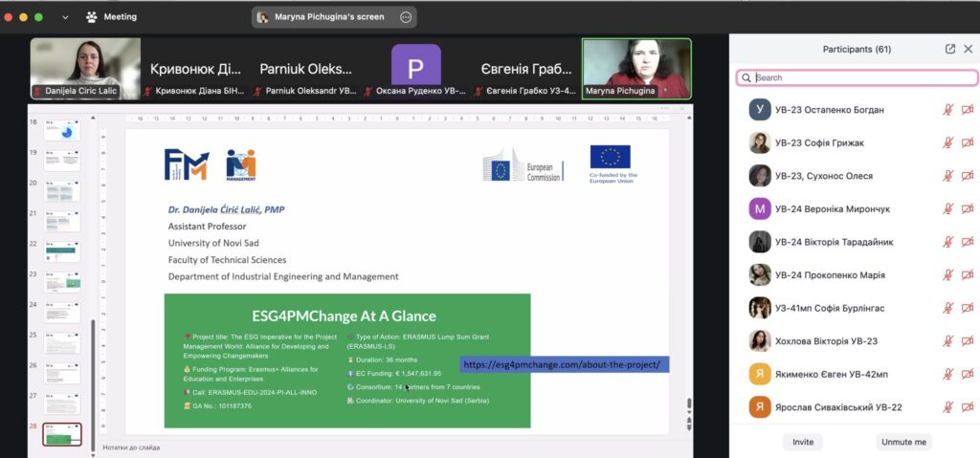
Task: Click video-off icon for Софія Бурлінгас
Action: coord(968,308)
